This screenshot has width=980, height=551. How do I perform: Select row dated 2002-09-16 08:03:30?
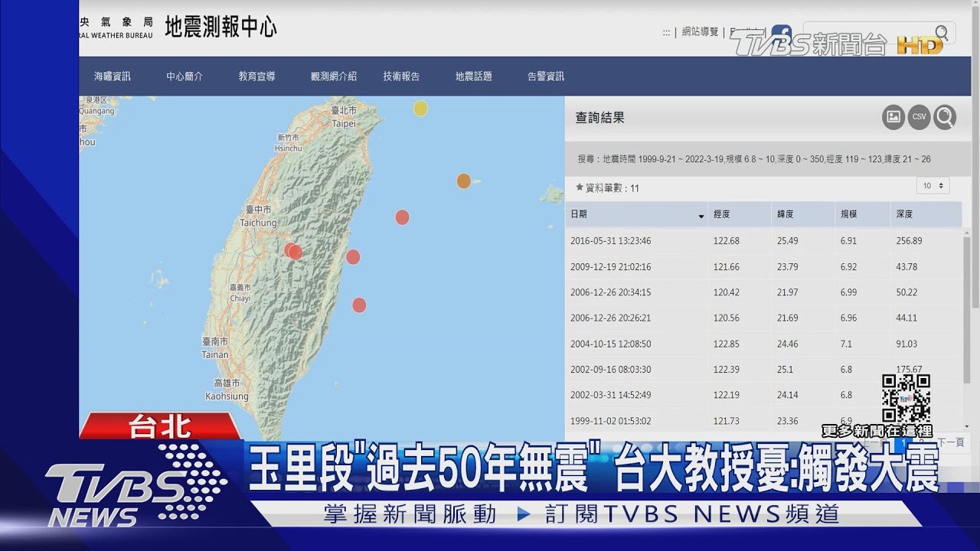[x=763, y=370]
